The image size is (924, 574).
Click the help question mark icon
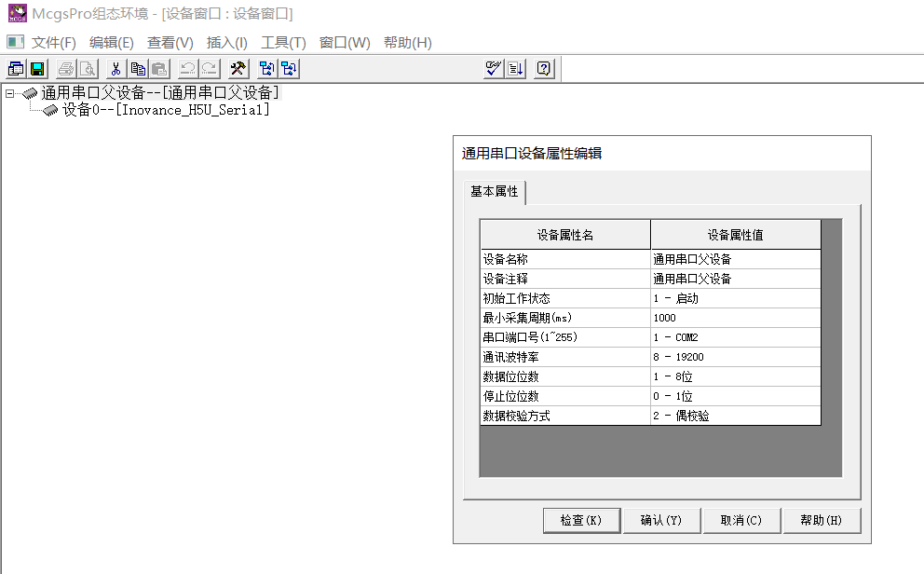click(544, 68)
